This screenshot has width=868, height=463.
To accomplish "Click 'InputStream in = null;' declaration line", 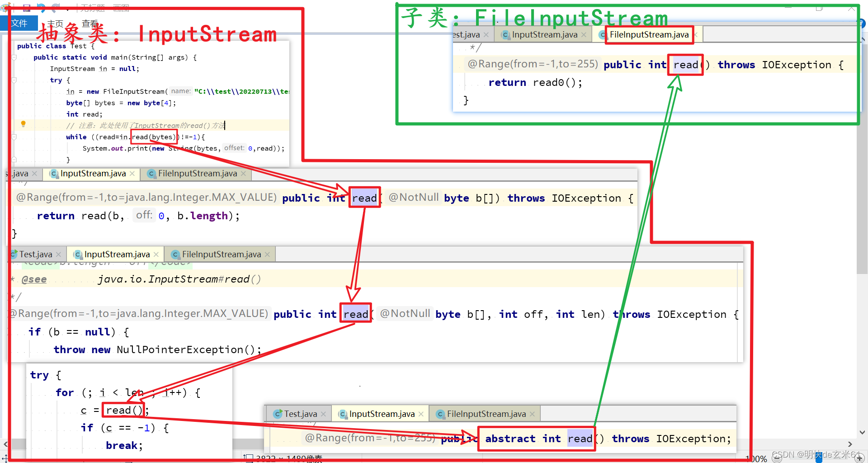I will (x=94, y=69).
